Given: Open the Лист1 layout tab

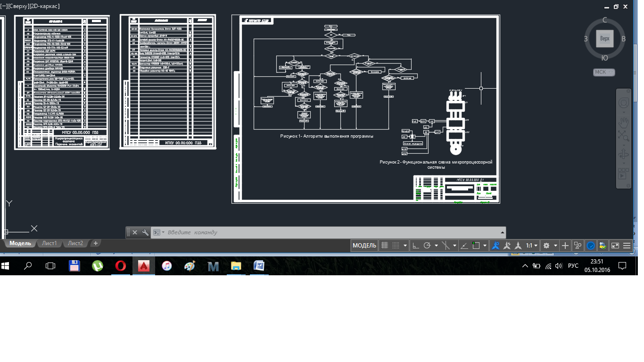Looking at the screenshot, I should [x=49, y=243].
